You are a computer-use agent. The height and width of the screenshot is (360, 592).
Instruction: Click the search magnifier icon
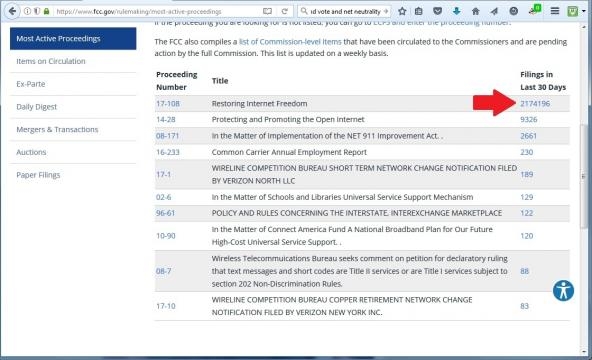click(304, 11)
